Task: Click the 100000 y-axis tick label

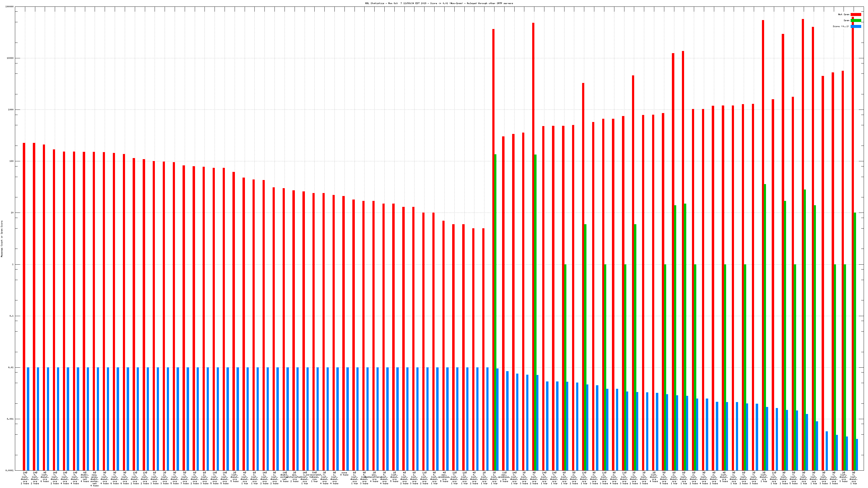Action: tap(9, 7)
